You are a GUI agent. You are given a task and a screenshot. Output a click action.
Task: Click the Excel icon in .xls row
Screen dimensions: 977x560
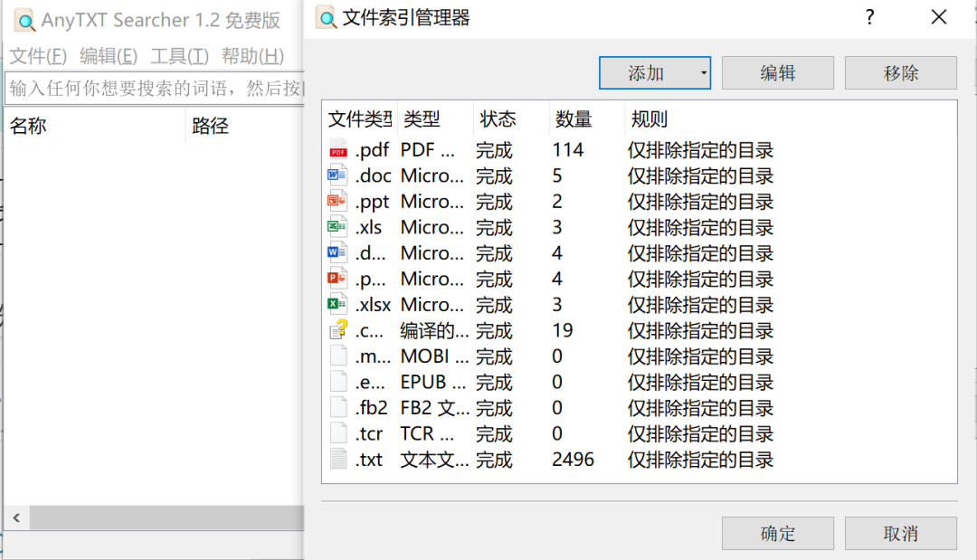(337, 227)
